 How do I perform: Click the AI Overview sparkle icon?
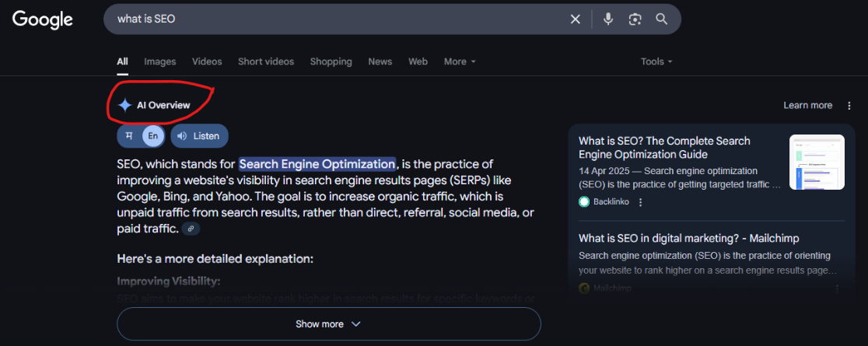coord(124,105)
